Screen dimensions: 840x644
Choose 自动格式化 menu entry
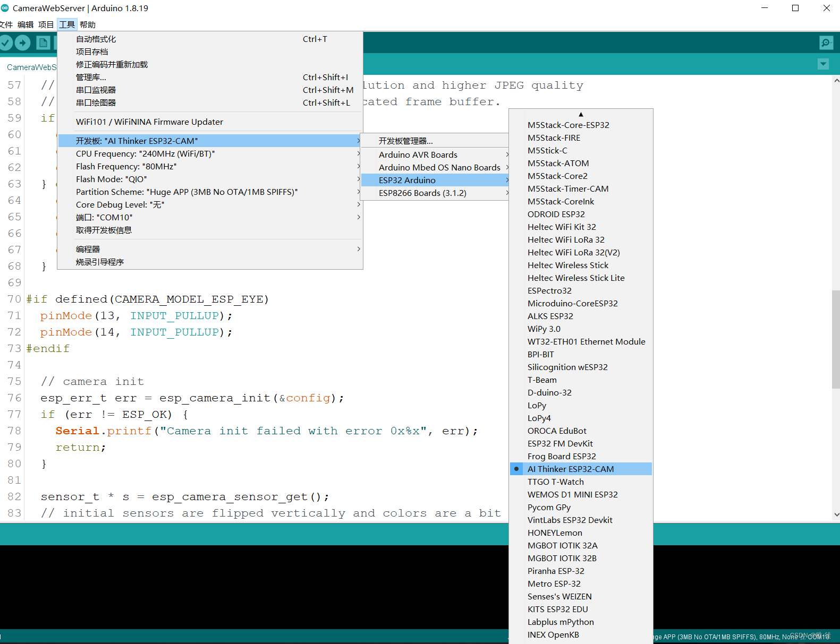[210, 39]
